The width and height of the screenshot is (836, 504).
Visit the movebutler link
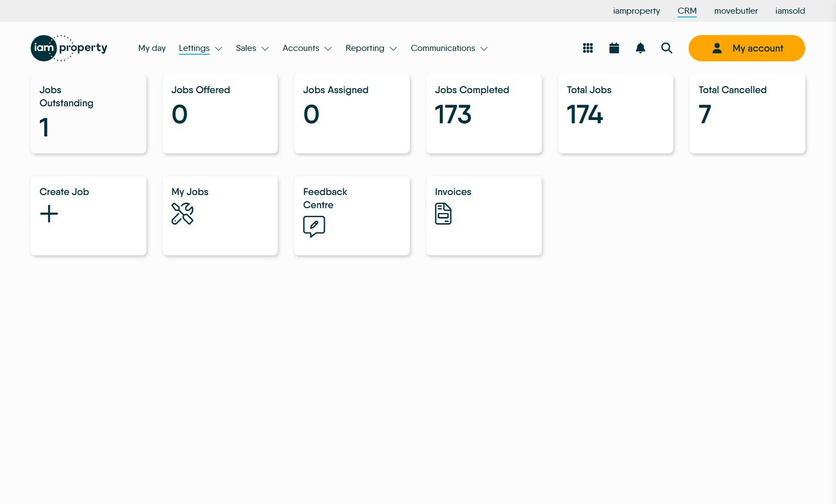(736, 11)
